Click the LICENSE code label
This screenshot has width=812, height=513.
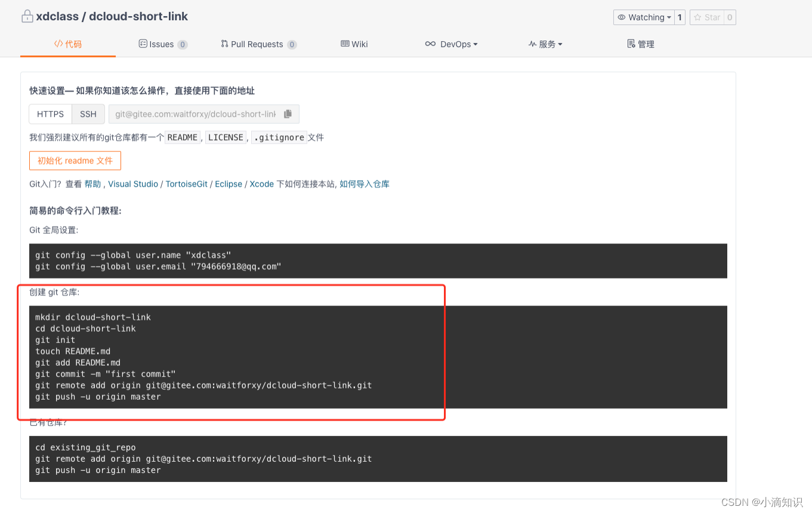[x=225, y=137]
